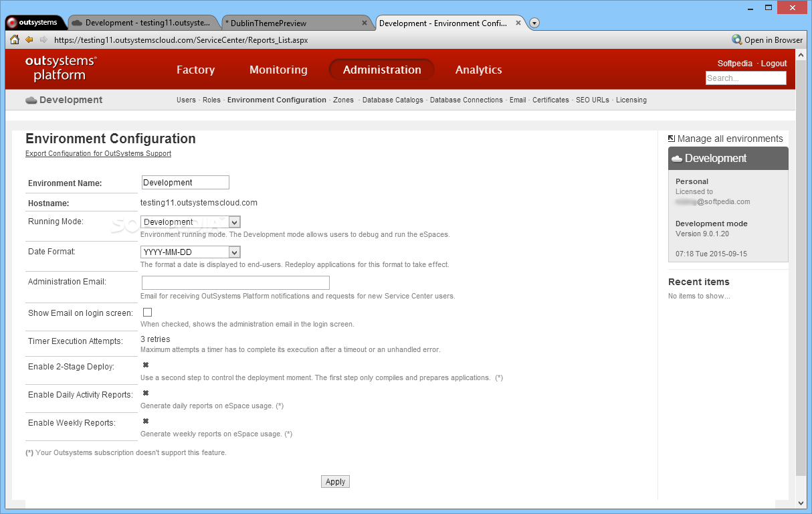Open the SEO URLs submenu item
The image size is (812, 514).
pyautogui.click(x=593, y=100)
